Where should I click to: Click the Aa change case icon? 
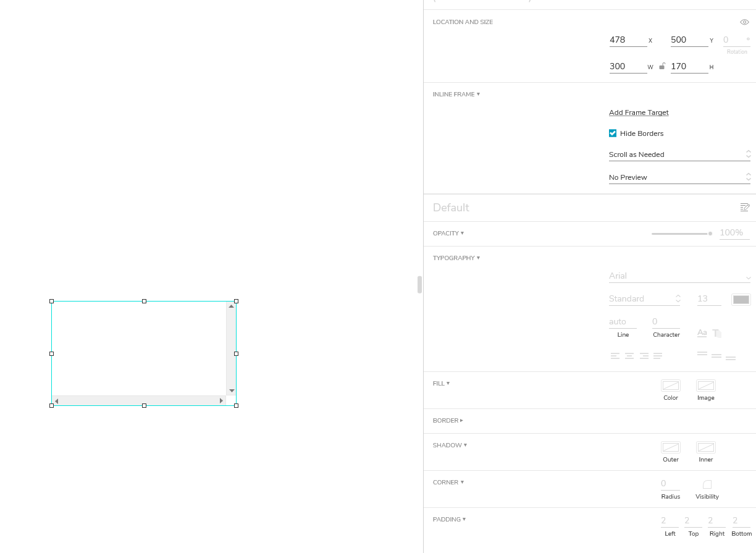pos(702,332)
